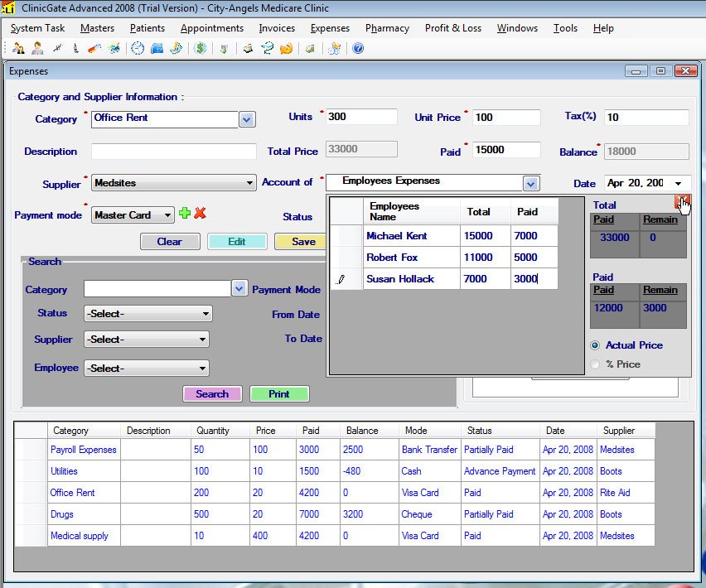Click the red X icon beside Payment mode
Image resolution: width=706 pixels, height=588 pixels.
pyautogui.click(x=200, y=214)
